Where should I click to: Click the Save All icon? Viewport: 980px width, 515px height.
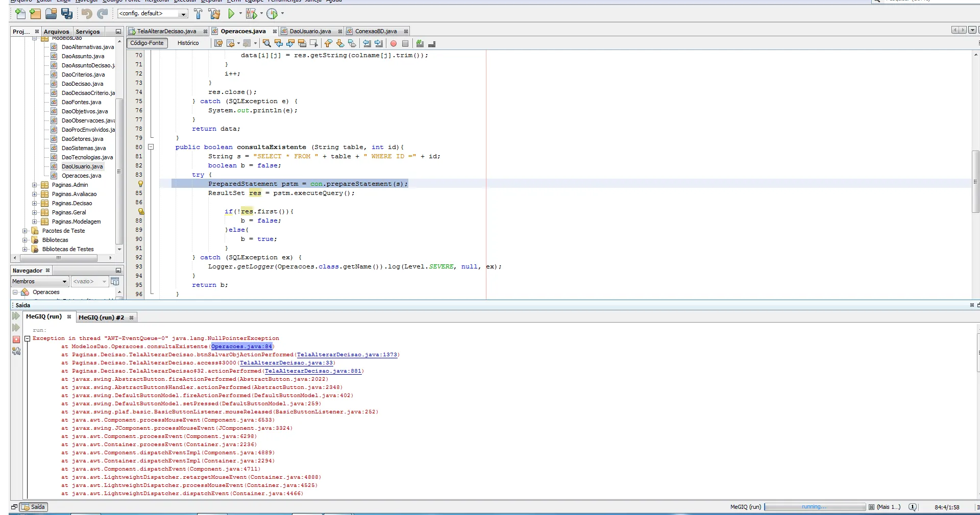(67, 14)
